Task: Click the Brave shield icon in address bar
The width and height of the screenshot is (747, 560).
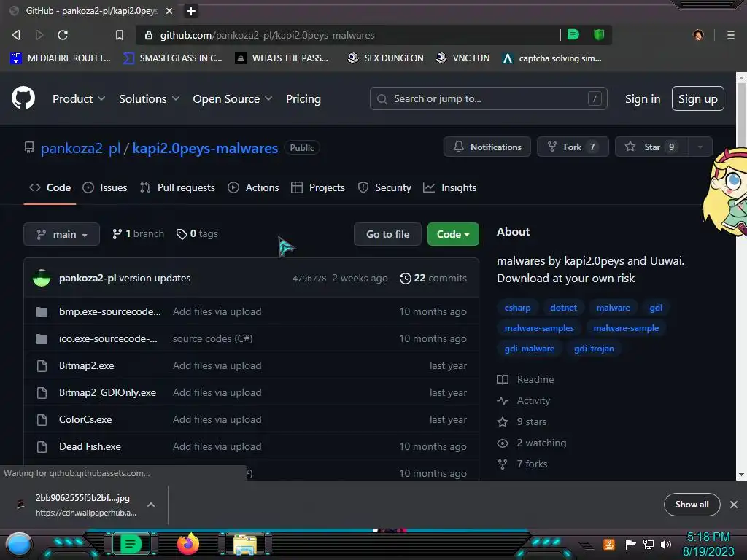Action: point(598,34)
